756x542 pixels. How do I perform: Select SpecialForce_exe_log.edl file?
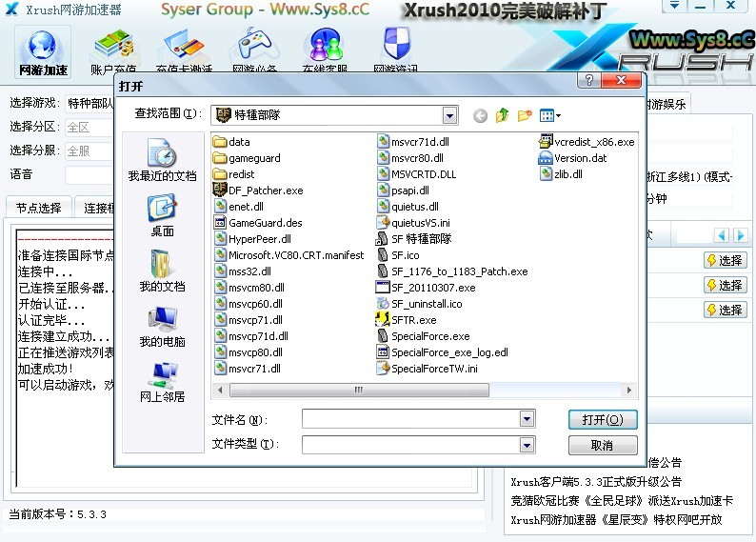pyautogui.click(x=442, y=352)
